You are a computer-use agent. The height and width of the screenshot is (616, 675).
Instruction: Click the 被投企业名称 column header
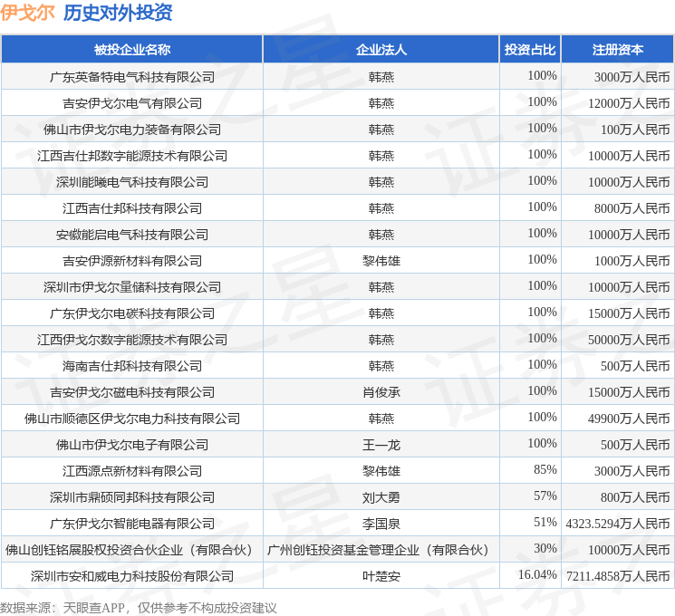click(x=132, y=50)
